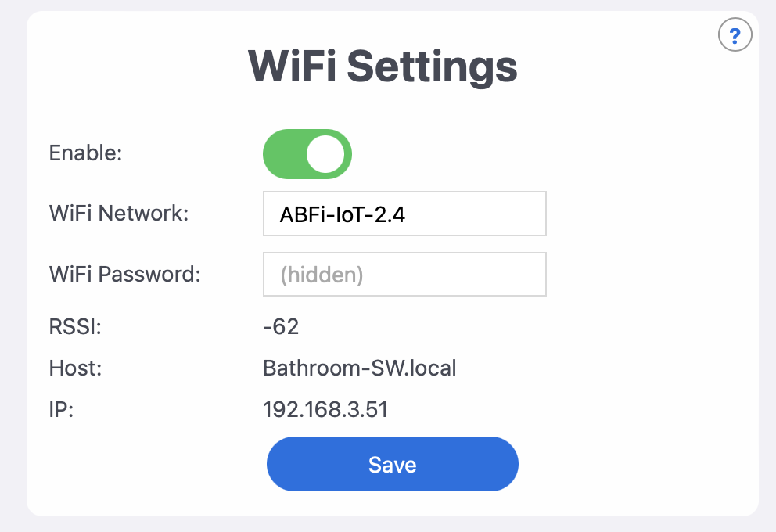This screenshot has width=776, height=532.
Task: Click inside the WiFi Network field
Action: [x=404, y=213]
